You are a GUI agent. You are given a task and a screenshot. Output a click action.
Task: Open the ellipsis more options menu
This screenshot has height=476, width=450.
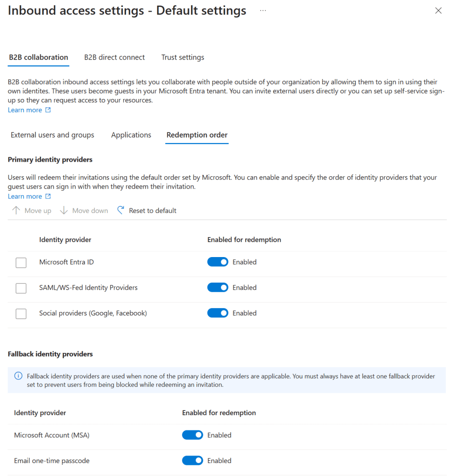click(x=263, y=10)
